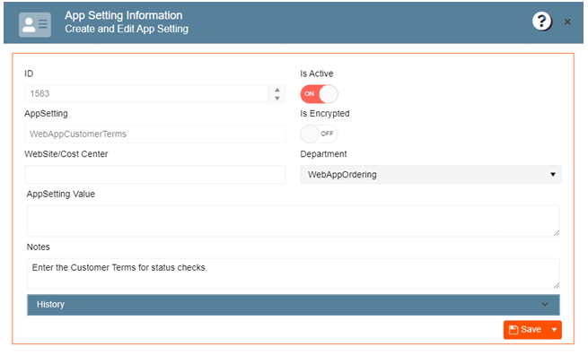Click the floppy disk icon on Save
The image size is (588, 364).
tap(513, 330)
